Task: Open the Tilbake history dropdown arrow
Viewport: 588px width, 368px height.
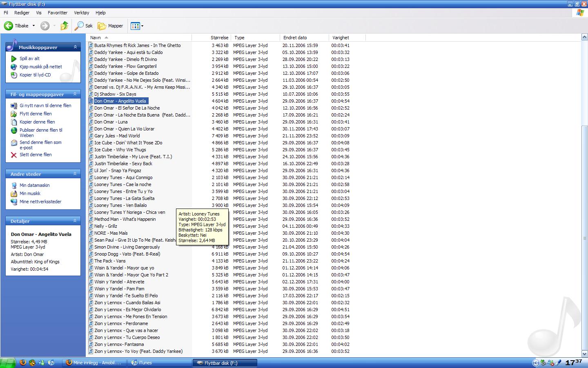Action: point(33,26)
